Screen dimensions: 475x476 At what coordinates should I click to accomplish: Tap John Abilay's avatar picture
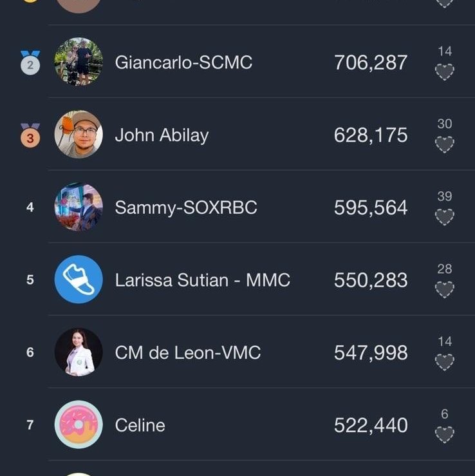click(79, 135)
